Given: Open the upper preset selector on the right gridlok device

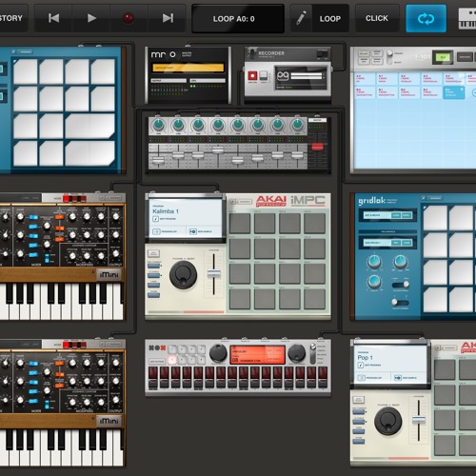Looking at the screenshot, I should click(x=387, y=215).
